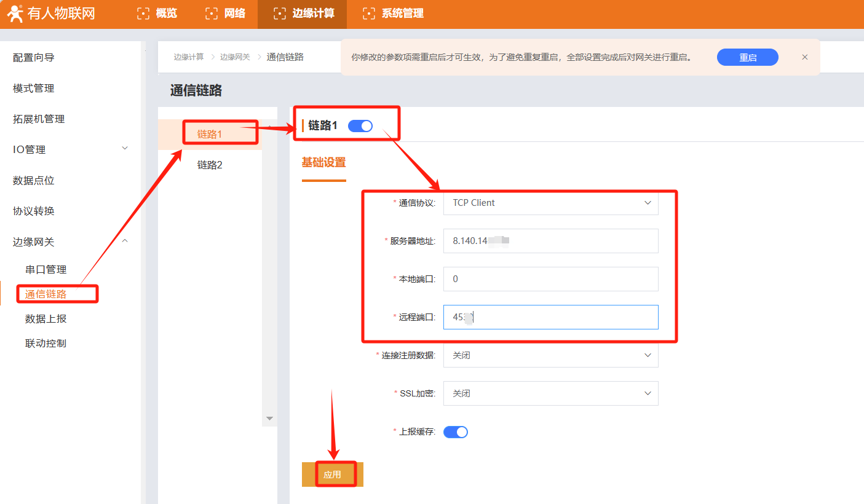The height and width of the screenshot is (504, 864).
Task: Expand the 连接注册数据 dropdown
Action: [x=550, y=355]
